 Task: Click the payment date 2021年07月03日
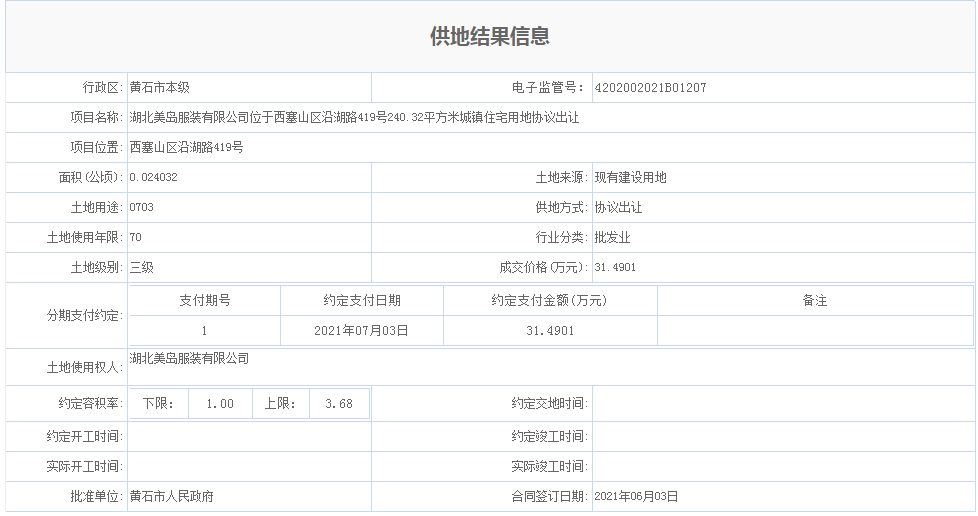(x=362, y=330)
